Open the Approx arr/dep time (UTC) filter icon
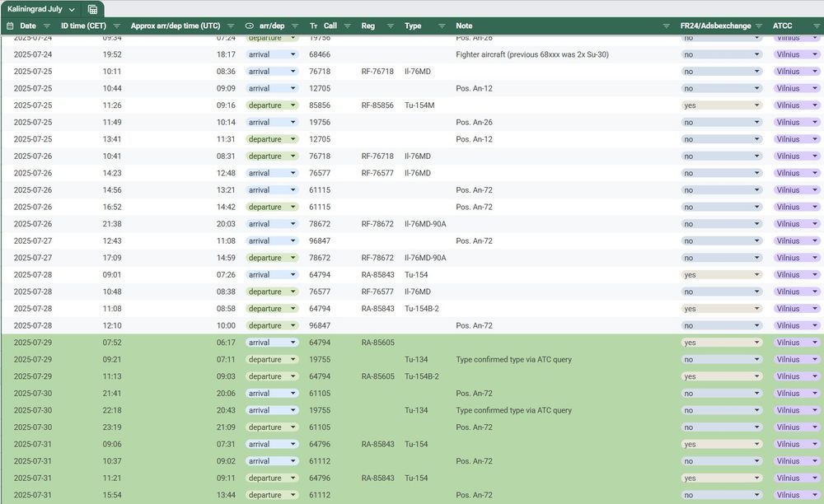Viewport: 824px width, 504px height. pos(231,26)
